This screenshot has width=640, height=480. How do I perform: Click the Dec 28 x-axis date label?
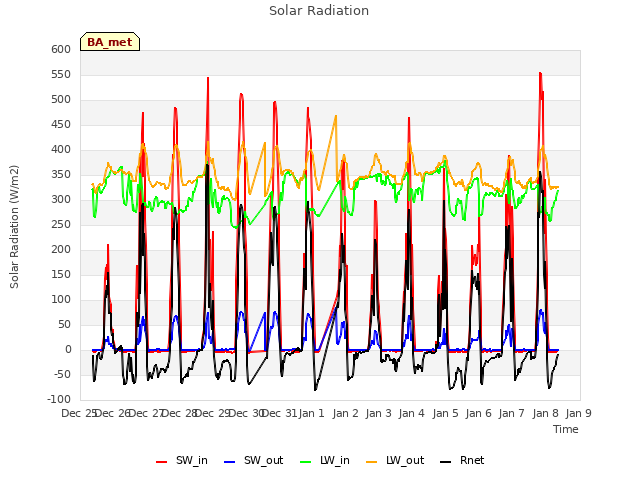[179, 413]
